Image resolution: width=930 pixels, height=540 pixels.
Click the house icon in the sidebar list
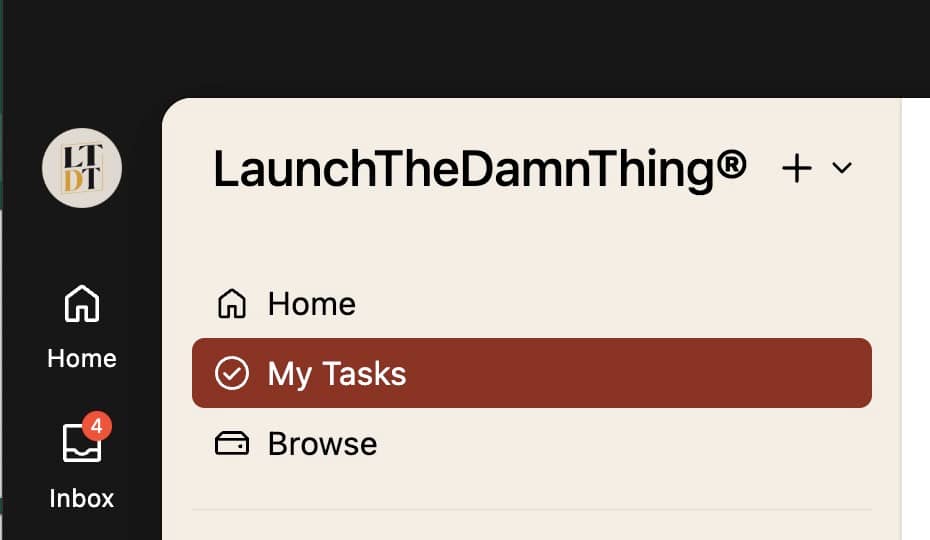[x=232, y=303]
